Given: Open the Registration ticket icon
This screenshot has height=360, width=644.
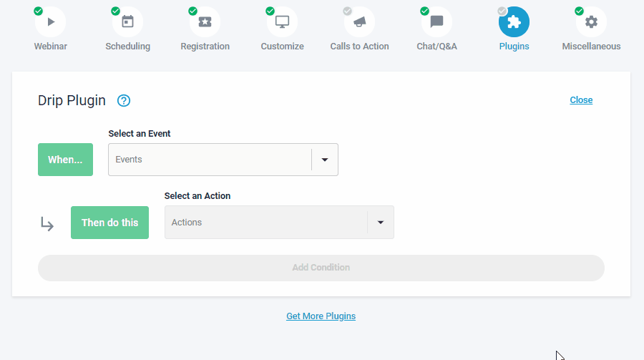Looking at the screenshot, I should [205, 21].
